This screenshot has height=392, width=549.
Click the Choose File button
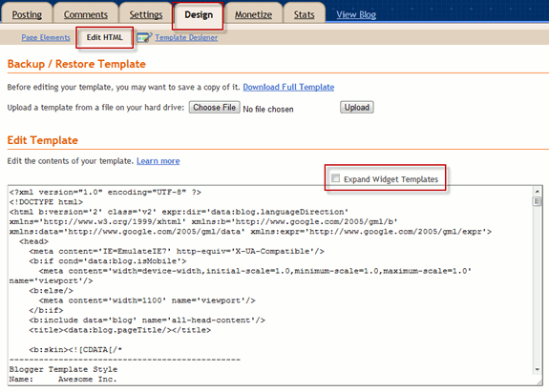215,108
